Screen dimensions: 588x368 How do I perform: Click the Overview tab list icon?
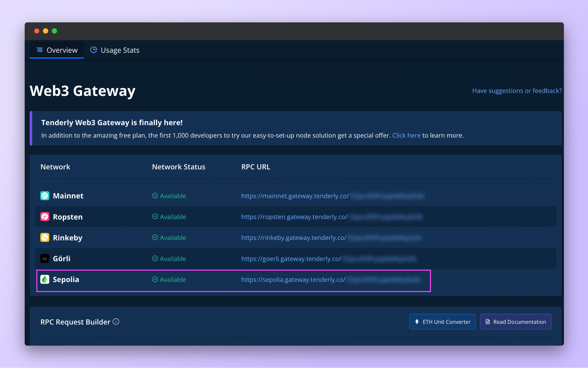pos(39,50)
